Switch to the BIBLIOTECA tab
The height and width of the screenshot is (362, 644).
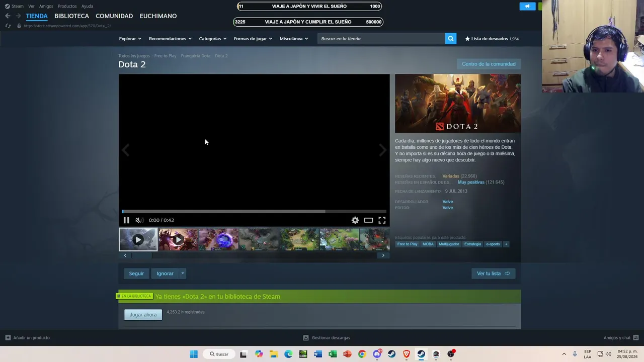pyautogui.click(x=71, y=16)
